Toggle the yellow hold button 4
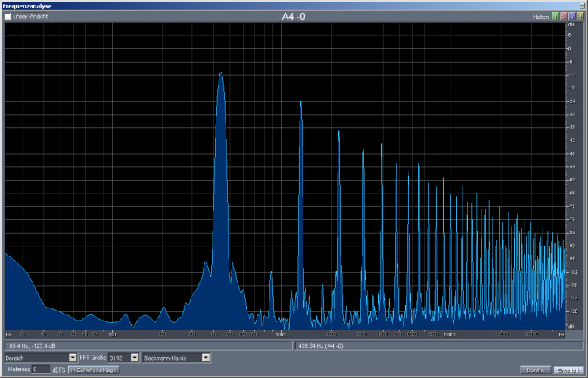The width and height of the screenshot is (588, 378). tap(580, 16)
